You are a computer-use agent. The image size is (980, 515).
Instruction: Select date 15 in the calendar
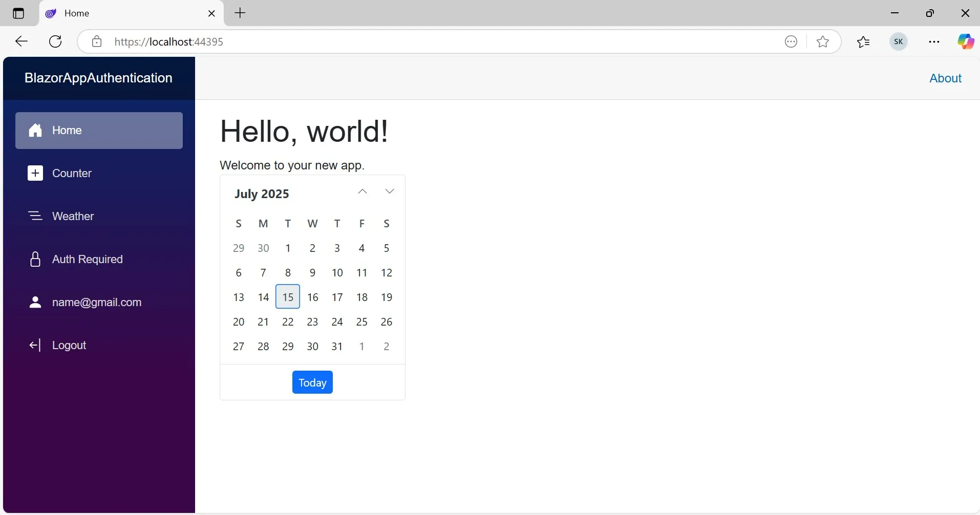pyautogui.click(x=287, y=297)
